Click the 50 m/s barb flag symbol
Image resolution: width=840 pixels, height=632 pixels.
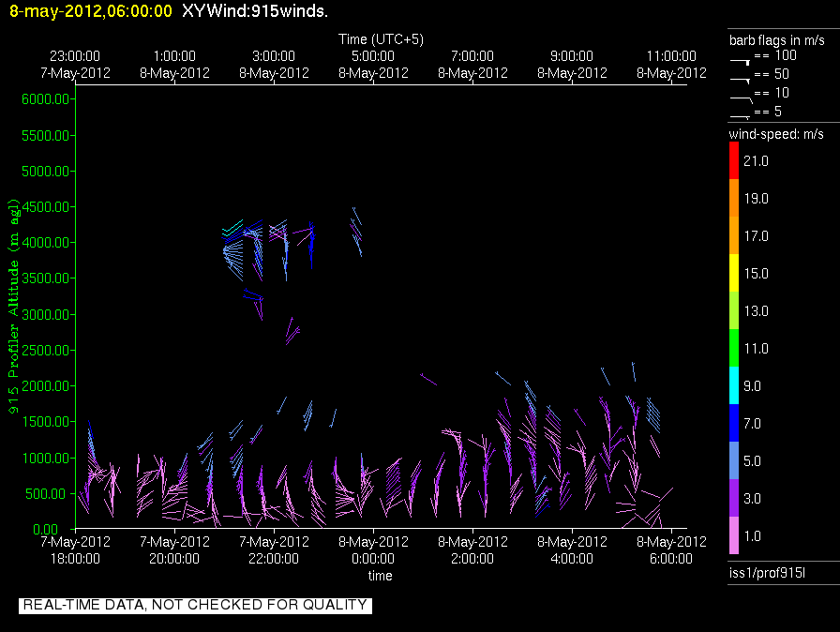[x=740, y=81]
